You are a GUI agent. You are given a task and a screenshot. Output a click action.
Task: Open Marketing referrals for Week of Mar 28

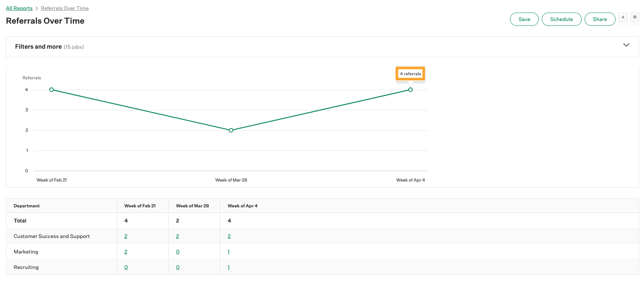(178, 252)
